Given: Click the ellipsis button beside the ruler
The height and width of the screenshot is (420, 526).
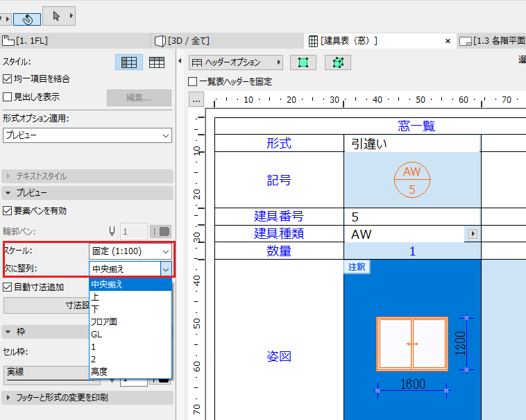Looking at the screenshot, I should [196, 100].
